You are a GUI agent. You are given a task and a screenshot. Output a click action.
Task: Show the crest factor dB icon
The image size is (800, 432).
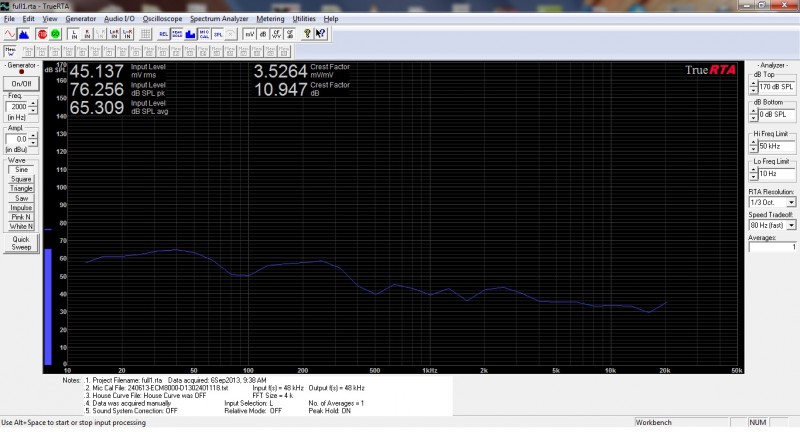tap(289, 34)
